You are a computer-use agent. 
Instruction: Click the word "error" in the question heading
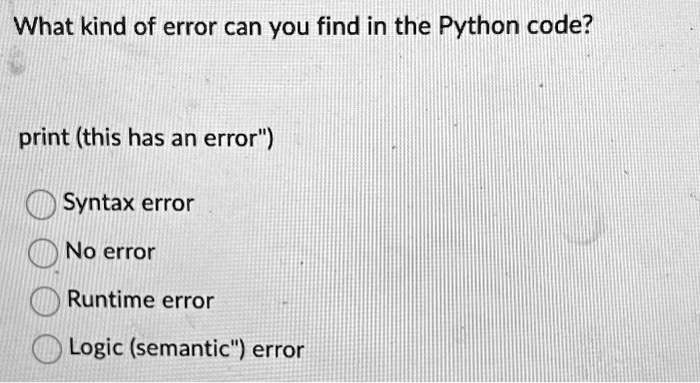[191, 29]
